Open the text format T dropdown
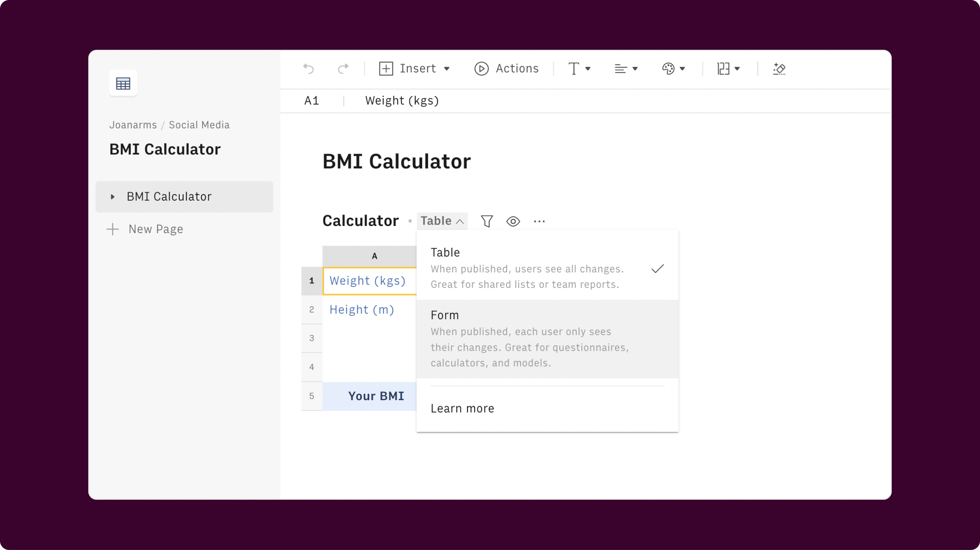Viewport: 980px width, 550px height. click(579, 69)
